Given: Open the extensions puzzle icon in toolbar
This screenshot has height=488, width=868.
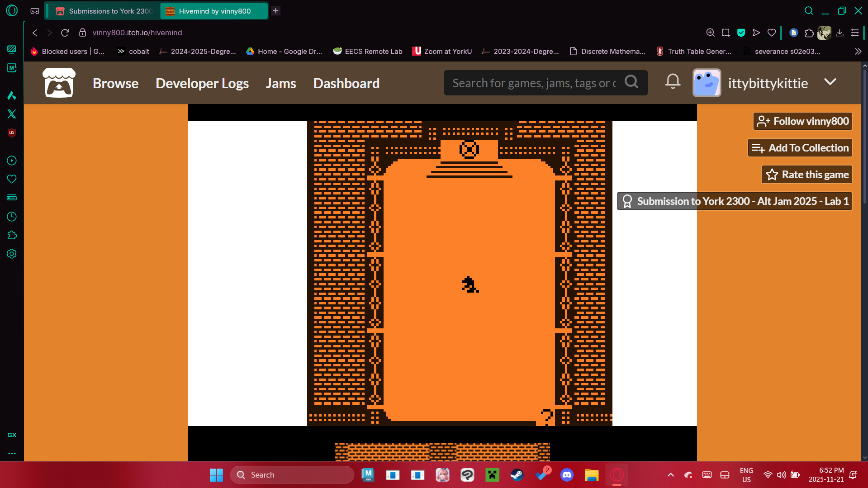Looking at the screenshot, I should click(x=809, y=33).
